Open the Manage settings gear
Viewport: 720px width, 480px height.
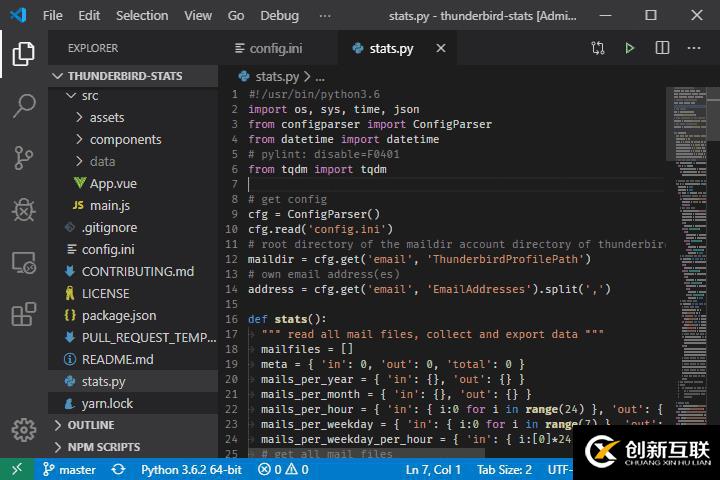click(x=23, y=430)
